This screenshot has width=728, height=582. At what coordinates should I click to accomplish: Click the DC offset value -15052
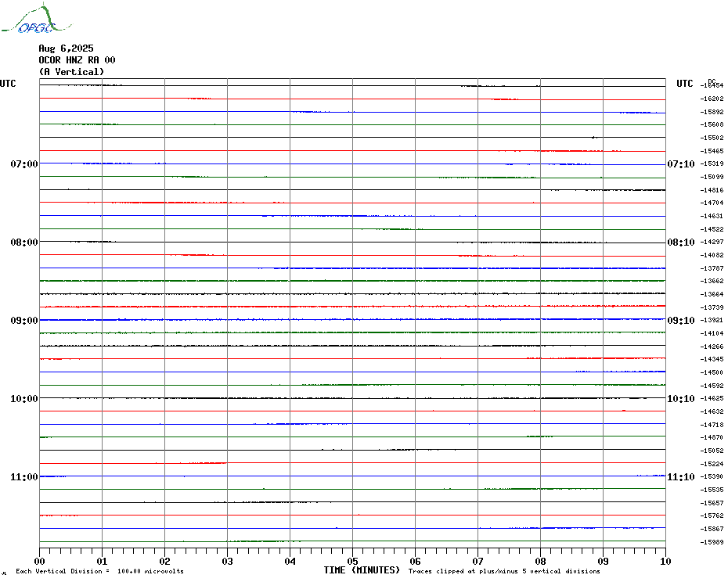pyautogui.click(x=712, y=451)
